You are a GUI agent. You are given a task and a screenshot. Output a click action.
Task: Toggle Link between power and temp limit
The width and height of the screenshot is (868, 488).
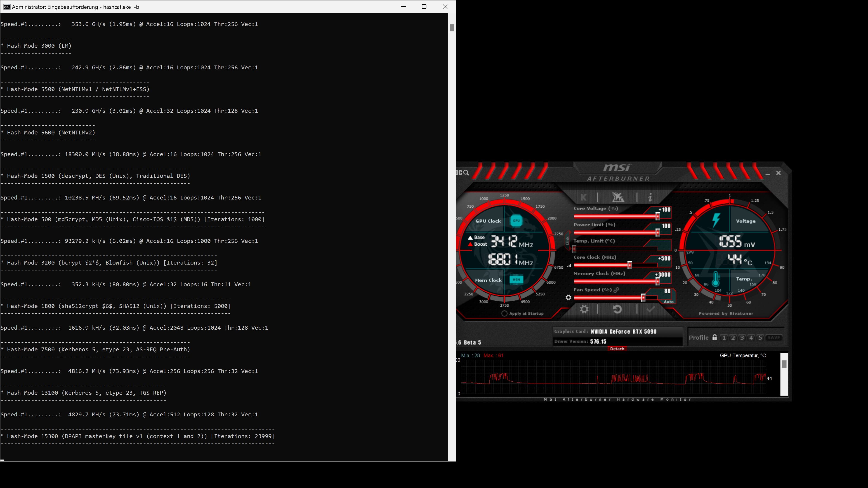coord(567,240)
